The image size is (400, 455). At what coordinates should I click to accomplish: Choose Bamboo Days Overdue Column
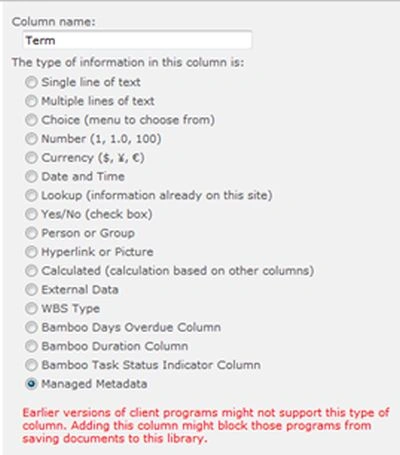click(31, 327)
